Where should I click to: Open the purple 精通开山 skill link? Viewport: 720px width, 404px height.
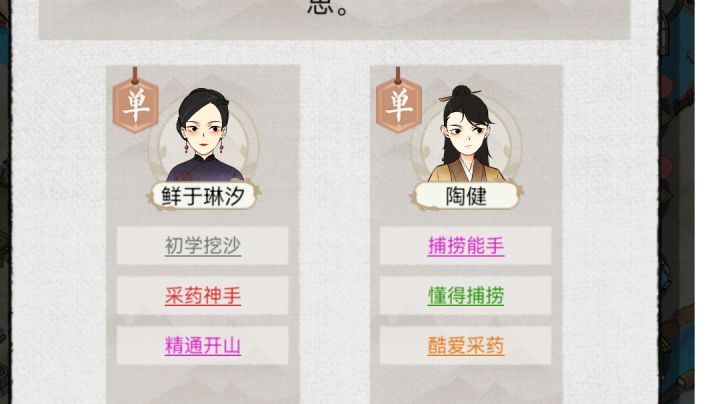202,346
